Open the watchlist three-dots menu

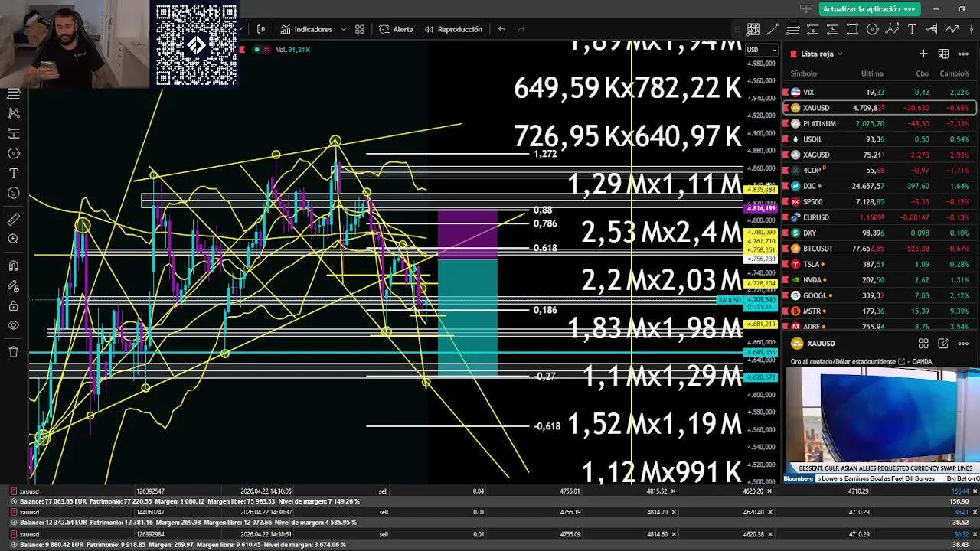click(x=963, y=54)
